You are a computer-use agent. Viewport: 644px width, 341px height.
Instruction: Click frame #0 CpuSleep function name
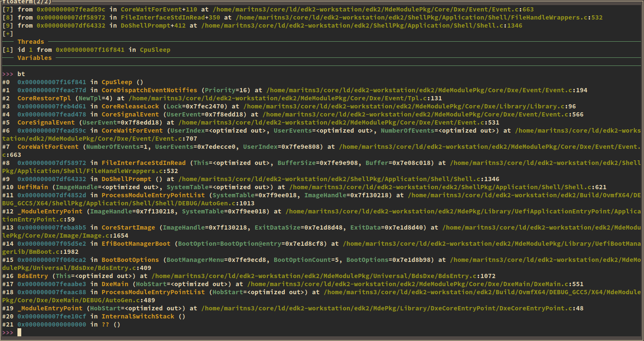117,82
